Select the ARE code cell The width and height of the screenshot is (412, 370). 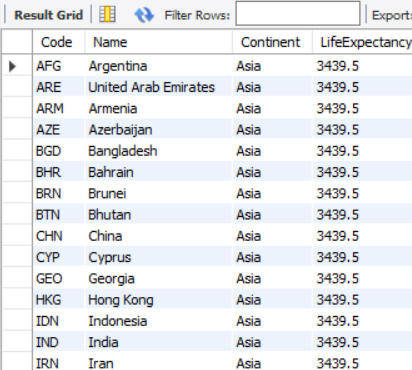click(59, 87)
